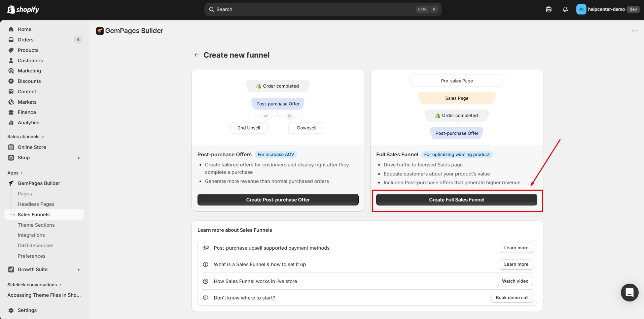Open the Discounts icon
The height and width of the screenshot is (319, 644).
[x=11, y=81]
